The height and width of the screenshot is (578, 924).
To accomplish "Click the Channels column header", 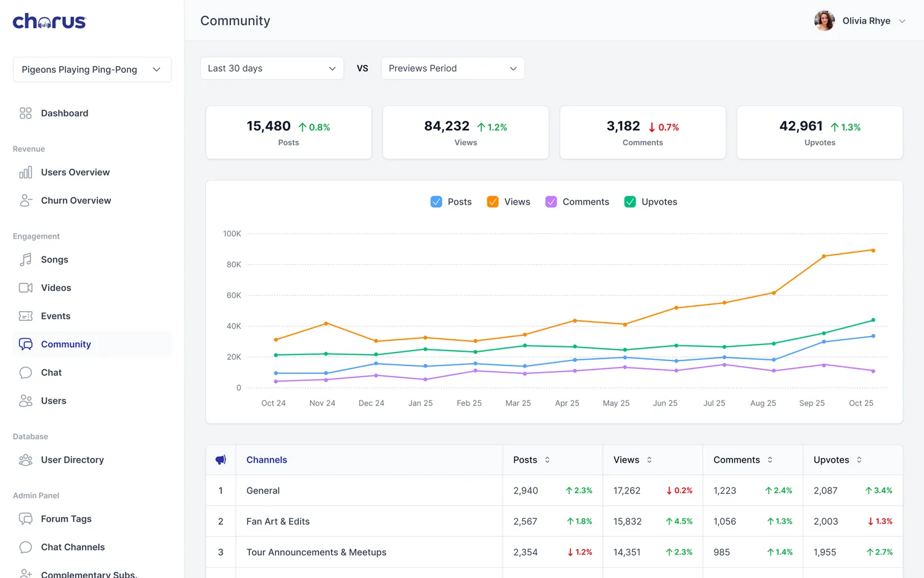I will tap(267, 460).
